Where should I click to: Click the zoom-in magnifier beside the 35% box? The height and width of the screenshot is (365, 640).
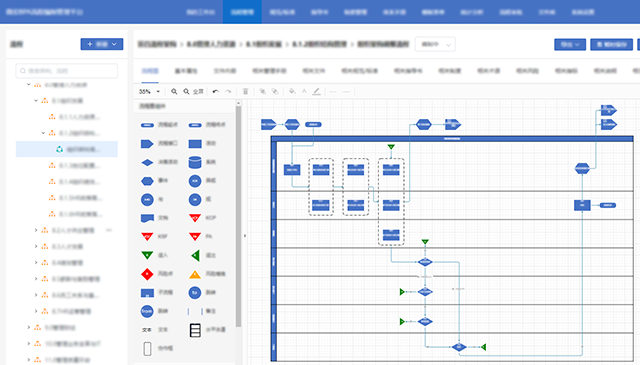[174, 91]
